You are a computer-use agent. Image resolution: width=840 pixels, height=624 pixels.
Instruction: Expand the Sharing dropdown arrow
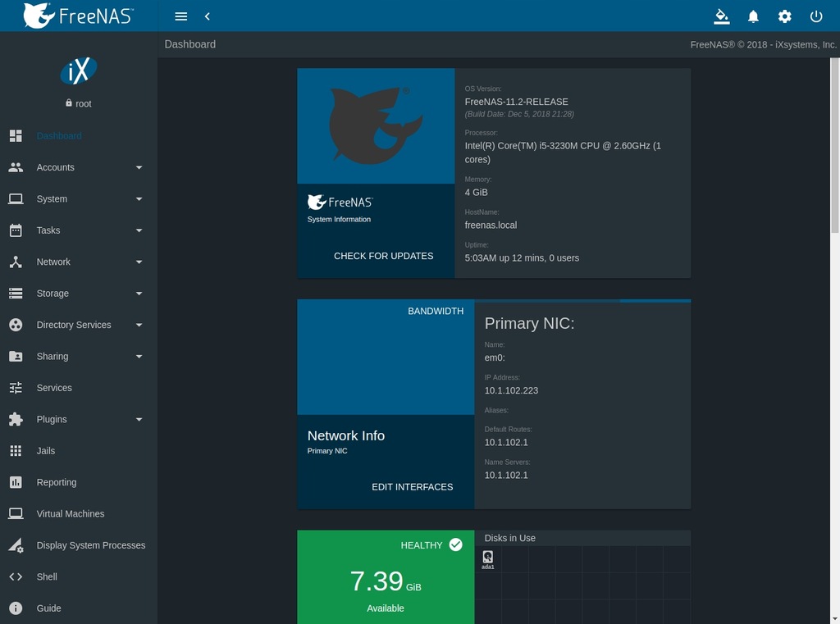[139, 357]
